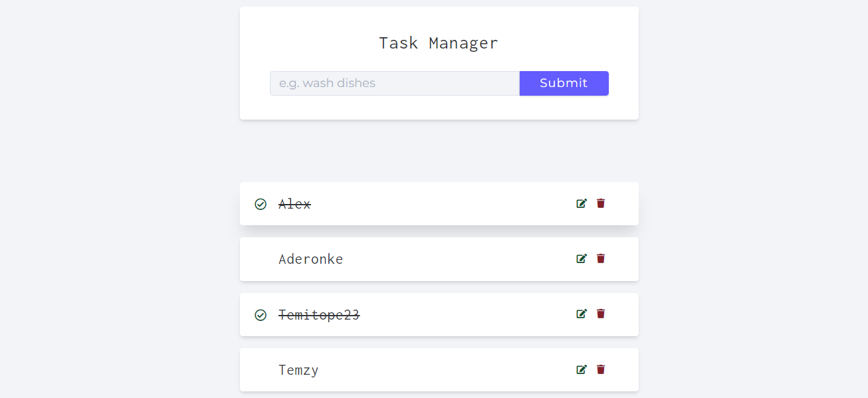
Task: Click the struck-through Alex task name
Action: [294, 204]
